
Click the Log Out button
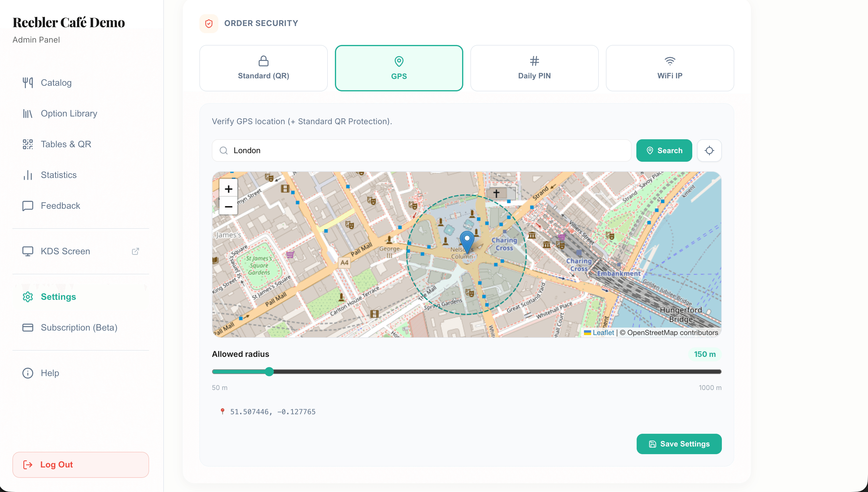[80, 465]
